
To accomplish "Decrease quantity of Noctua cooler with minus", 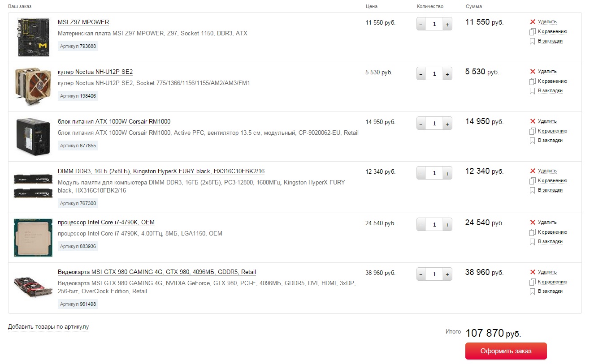I will tap(421, 74).
